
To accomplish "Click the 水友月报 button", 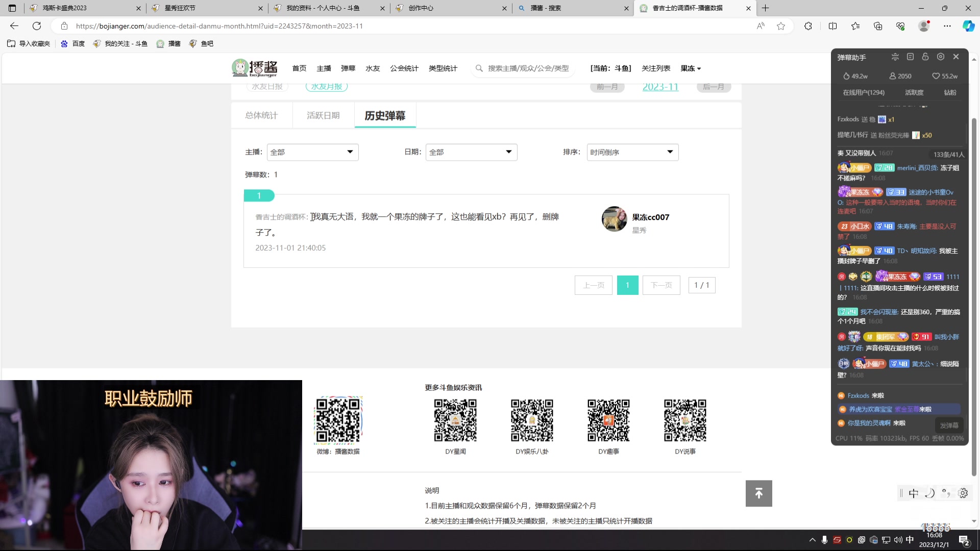I will coord(327,87).
